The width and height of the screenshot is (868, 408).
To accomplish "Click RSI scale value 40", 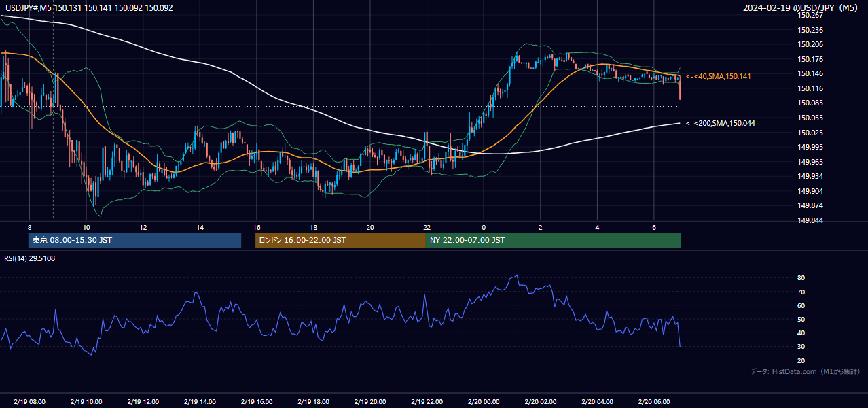I will click(801, 333).
